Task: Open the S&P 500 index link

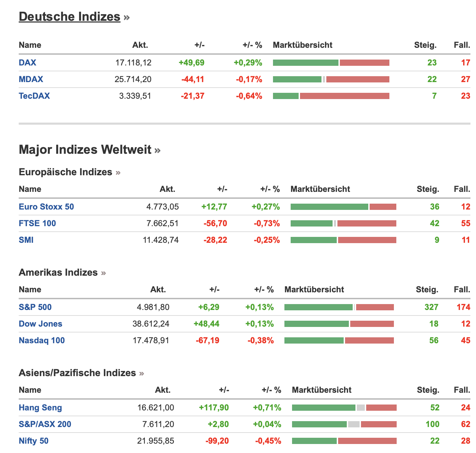Action: pos(35,307)
